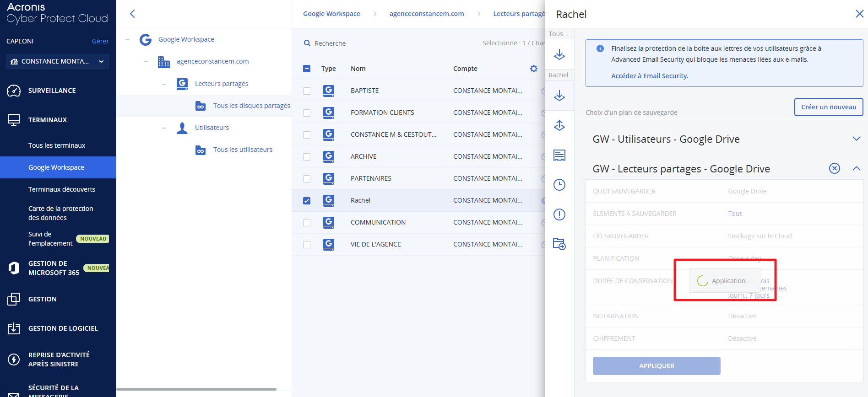Check the BAPTISTE row checkbox
868x397 pixels.
point(307,91)
